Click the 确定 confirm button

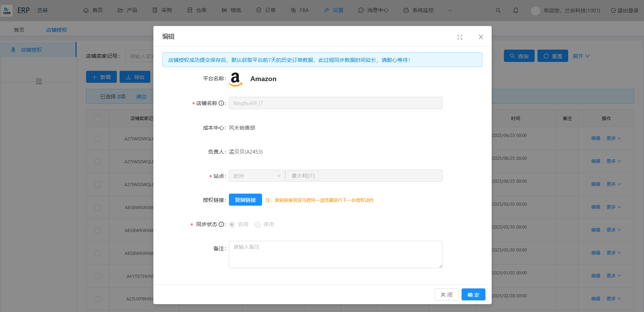click(473, 295)
